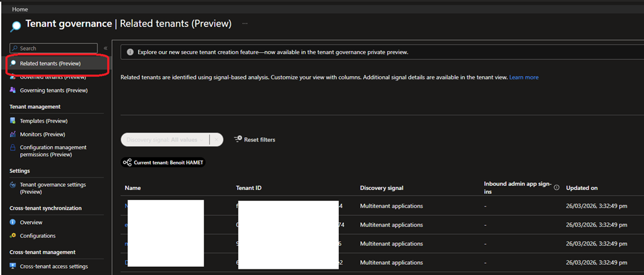Open Governing tenants (Preview) menu item

click(53, 90)
